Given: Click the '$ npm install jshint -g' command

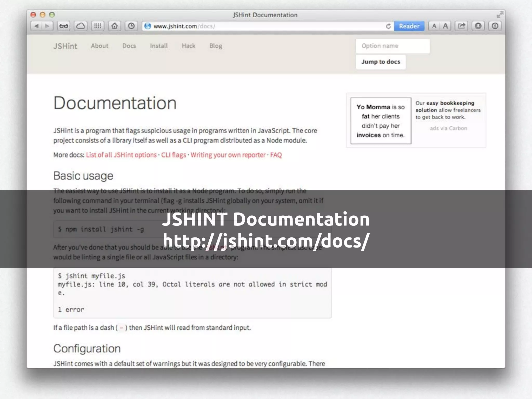Looking at the screenshot, I should pos(101,229).
